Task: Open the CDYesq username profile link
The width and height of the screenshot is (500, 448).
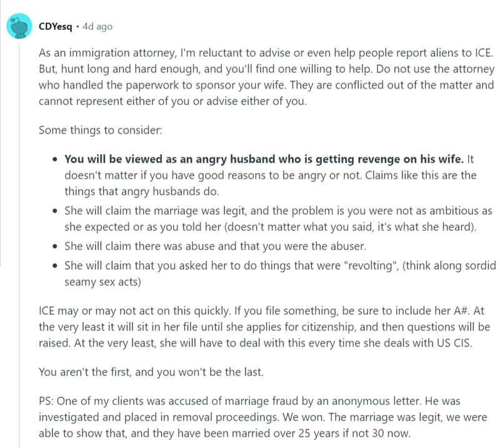Action: point(55,26)
